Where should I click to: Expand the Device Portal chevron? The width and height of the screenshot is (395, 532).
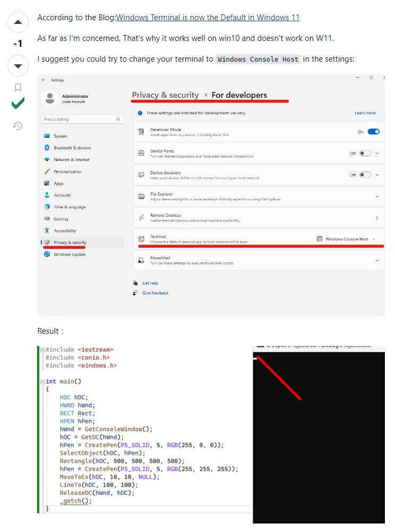377,154
